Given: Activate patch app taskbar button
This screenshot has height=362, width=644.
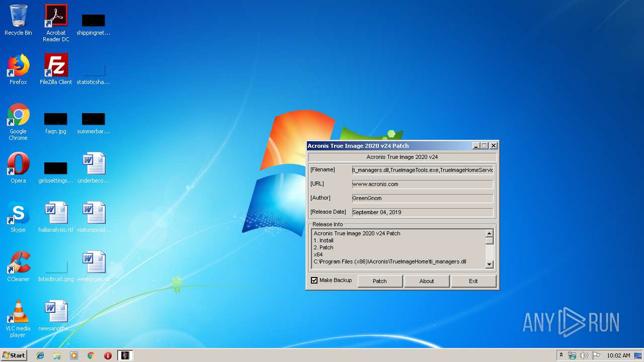Looking at the screenshot, I should [125, 355].
